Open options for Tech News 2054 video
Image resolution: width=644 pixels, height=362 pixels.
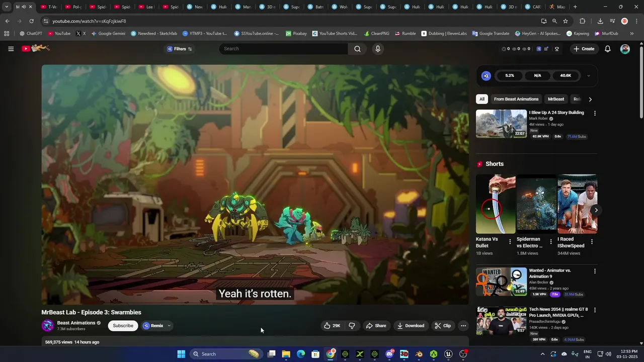pos(595,310)
